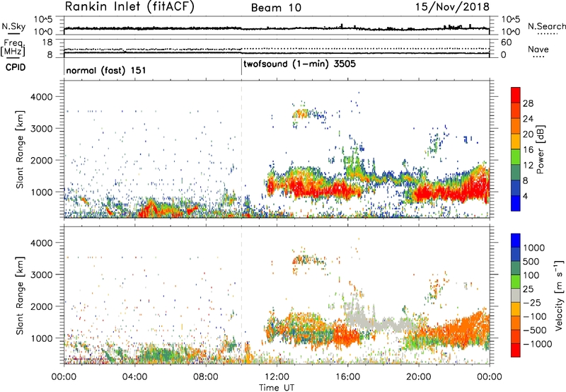Image resolution: width=566 pixels, height=392 pixels.
Task: Click the '16:00' time axis tick label
Action: coord(347,376)
